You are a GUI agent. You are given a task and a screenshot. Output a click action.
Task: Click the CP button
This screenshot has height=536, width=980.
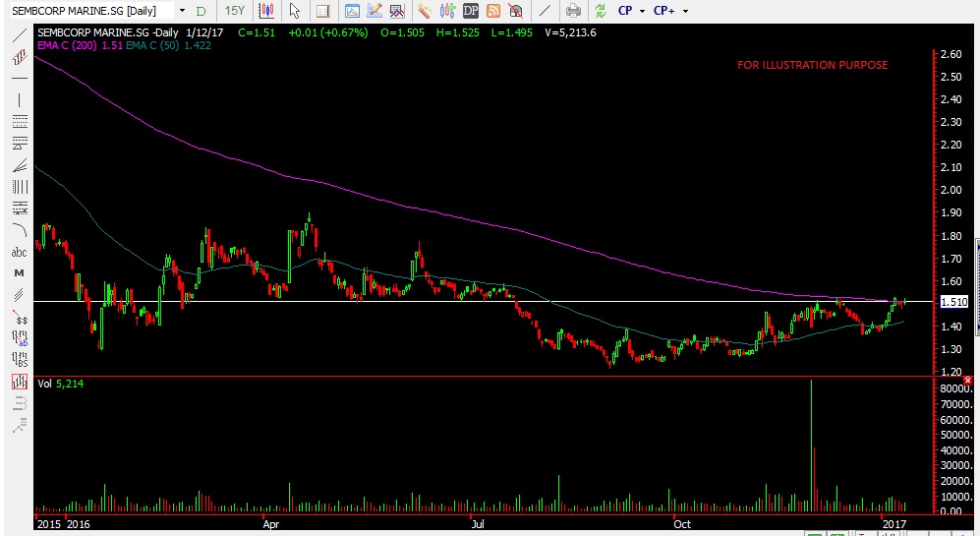coord(625,11)
